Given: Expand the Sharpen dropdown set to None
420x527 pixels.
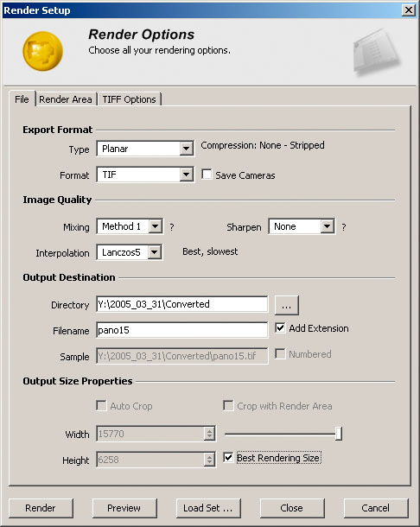Looking at the screenshot, I should [x=302, y=226].
